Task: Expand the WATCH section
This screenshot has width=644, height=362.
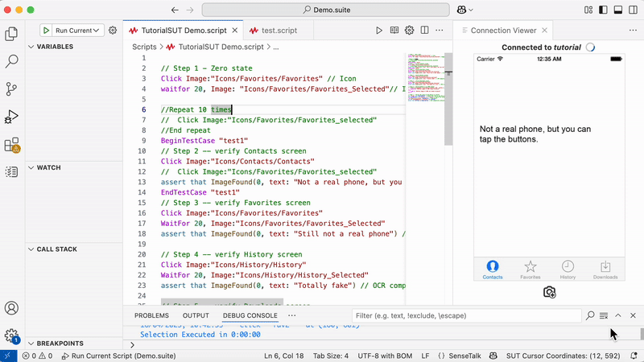Action: click(x=55, y=167)
